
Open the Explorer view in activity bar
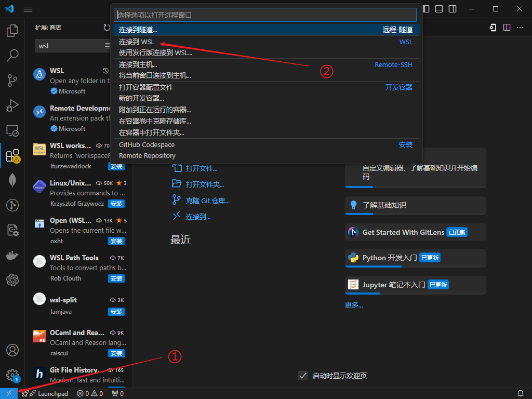(12, 31)
